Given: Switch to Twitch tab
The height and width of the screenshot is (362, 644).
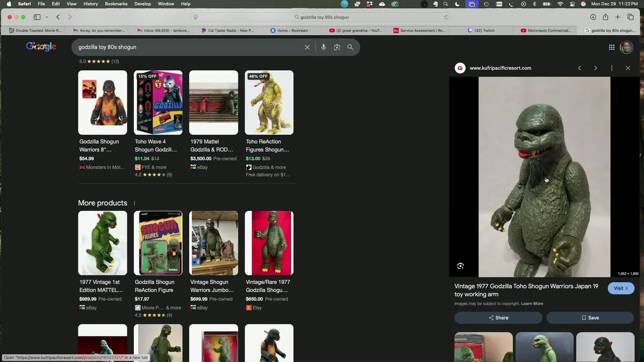Looking at the screenshot, I should (481, 30).
